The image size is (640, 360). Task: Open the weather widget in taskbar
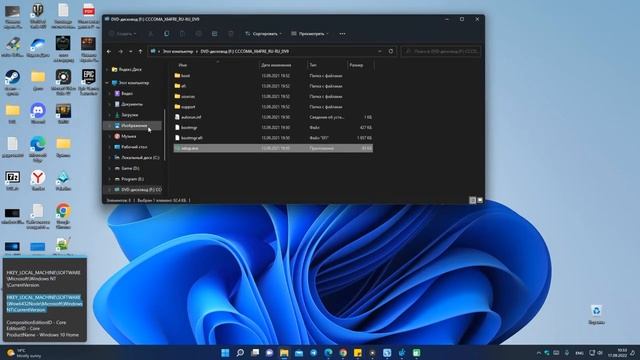(x=24, y=353)
